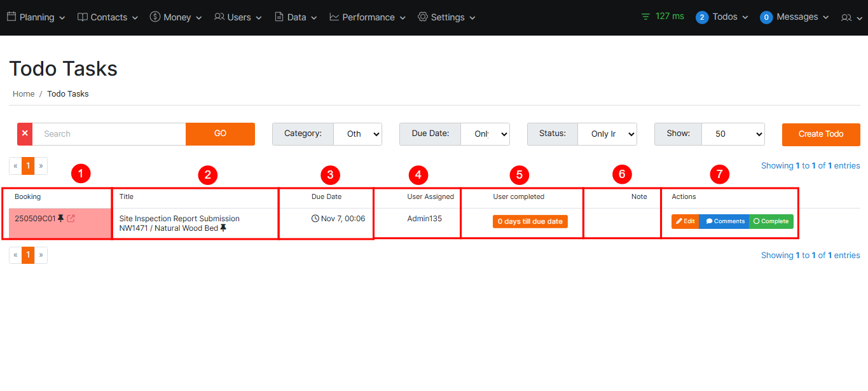This screenshot has height=391, width=868.
Task: Change the Show entries count dropdown
Action: click(733, 134)
